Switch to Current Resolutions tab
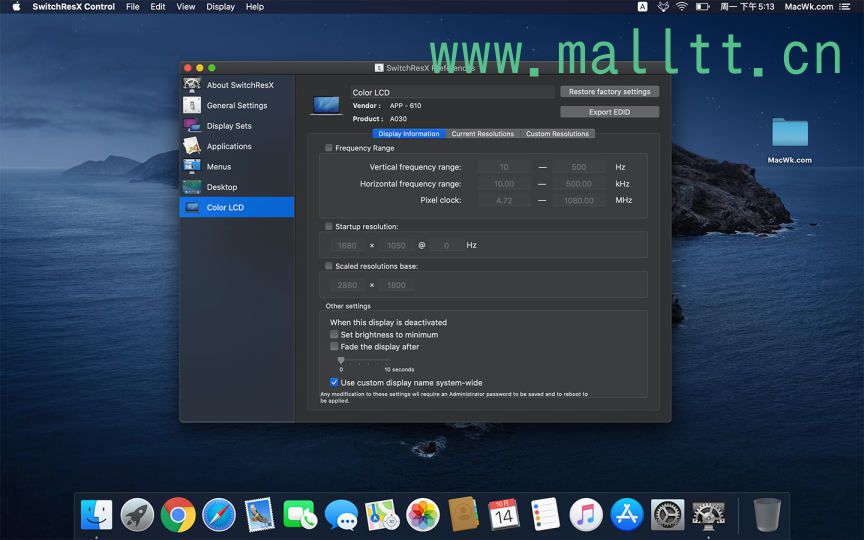The image size is (864, 540). 483,134
